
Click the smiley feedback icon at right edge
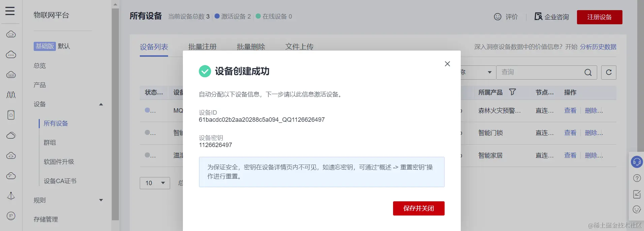tap(637, 209)
